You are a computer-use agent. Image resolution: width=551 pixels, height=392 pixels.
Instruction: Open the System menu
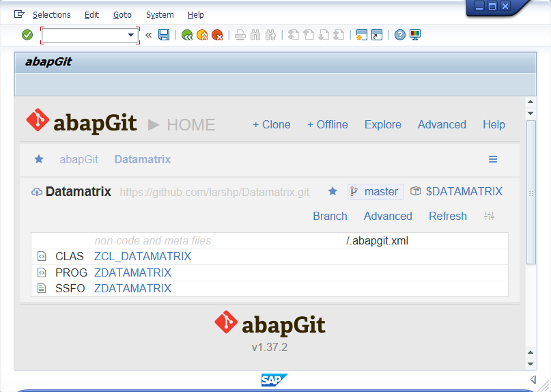[160, 15]
